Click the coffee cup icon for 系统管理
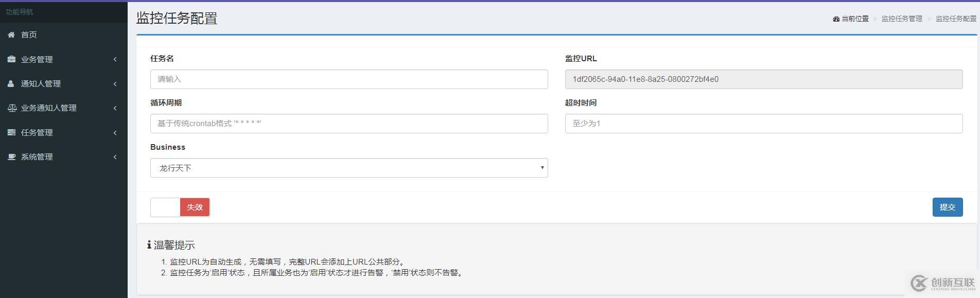Image resolution: width=980 pixels, height=298 pixels. point(11,157)
